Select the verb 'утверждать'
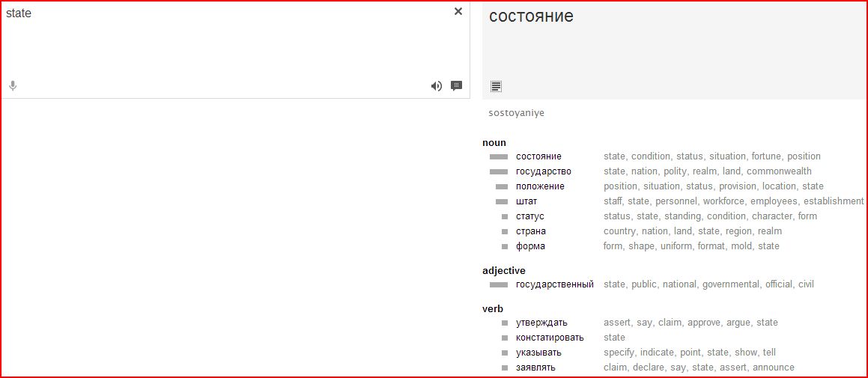This screenshot has width=868, height=378. pos(541,323)
